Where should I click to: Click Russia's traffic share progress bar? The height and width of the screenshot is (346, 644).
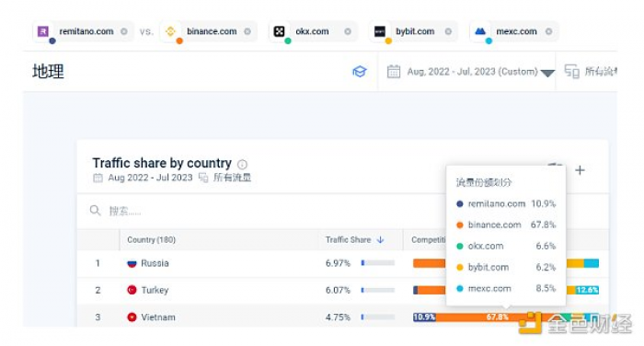click(x=378, y=263)
